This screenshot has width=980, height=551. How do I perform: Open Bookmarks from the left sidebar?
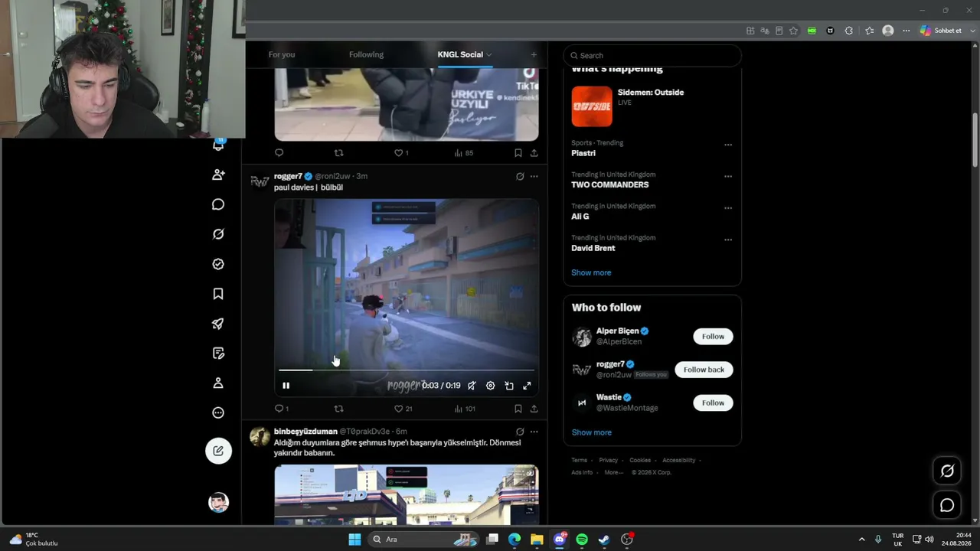pyautogui.click(x=218, y=294)
